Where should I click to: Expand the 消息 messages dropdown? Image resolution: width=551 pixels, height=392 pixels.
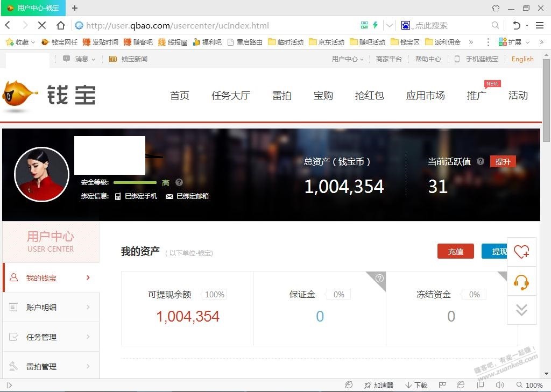click(x=79, y=59)
